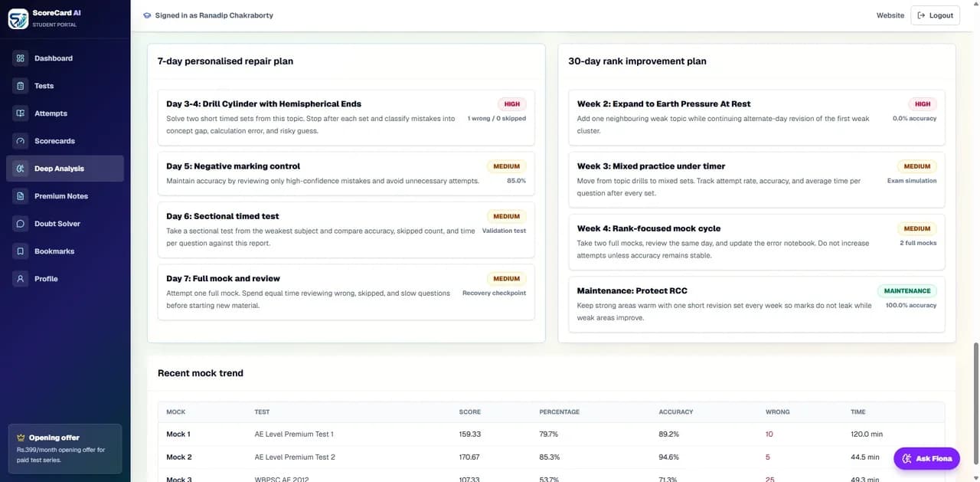Click 'AE Level Premium Test 1' cell

tap(294, 434)
